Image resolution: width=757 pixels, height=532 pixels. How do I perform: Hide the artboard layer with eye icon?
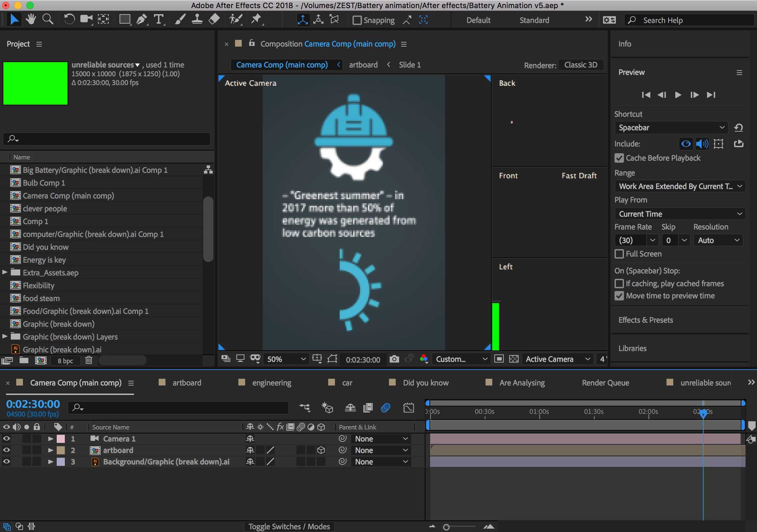[6, 450]
